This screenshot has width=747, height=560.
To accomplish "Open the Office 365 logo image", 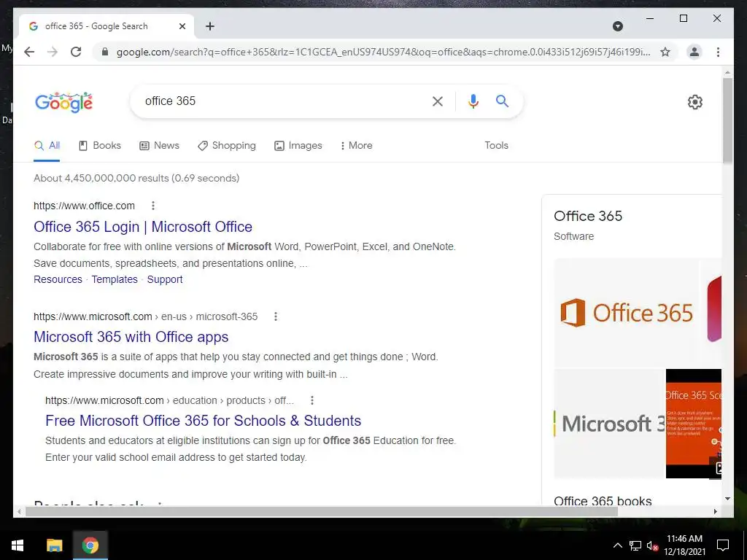I will [x=626, y=312].
